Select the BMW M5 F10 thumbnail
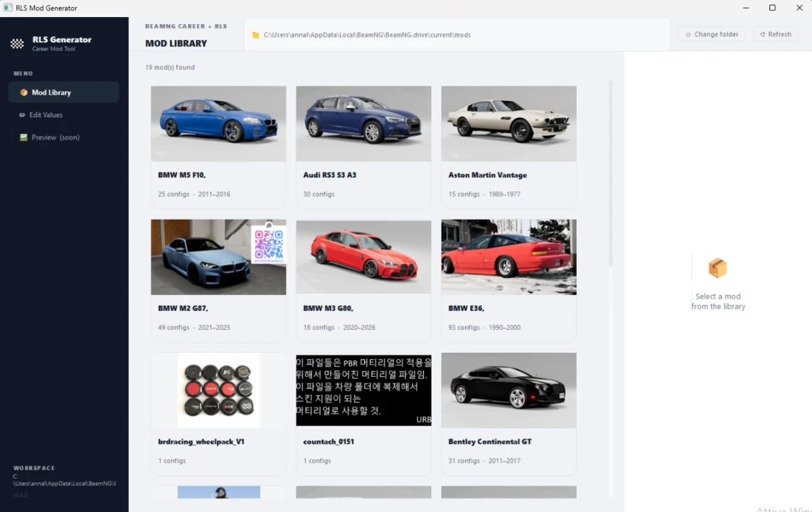The height and width of the screenshot is (512, 812). coord(218,124)
